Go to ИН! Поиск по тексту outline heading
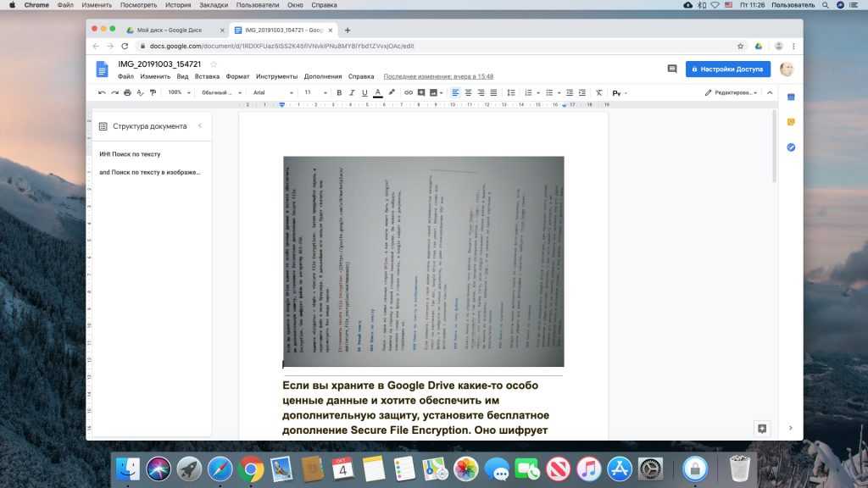The image size is (868, 488). click(x=130, y=154)
